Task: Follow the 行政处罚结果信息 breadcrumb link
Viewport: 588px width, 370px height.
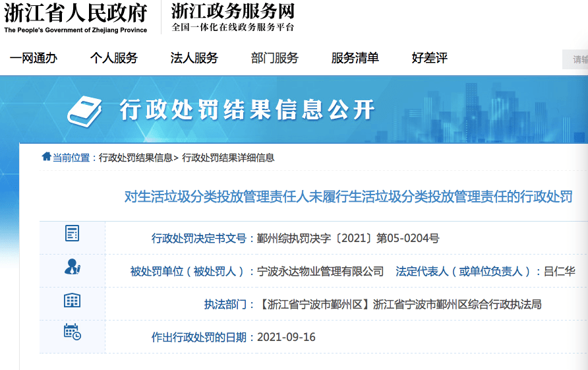Action: point(136,158)
